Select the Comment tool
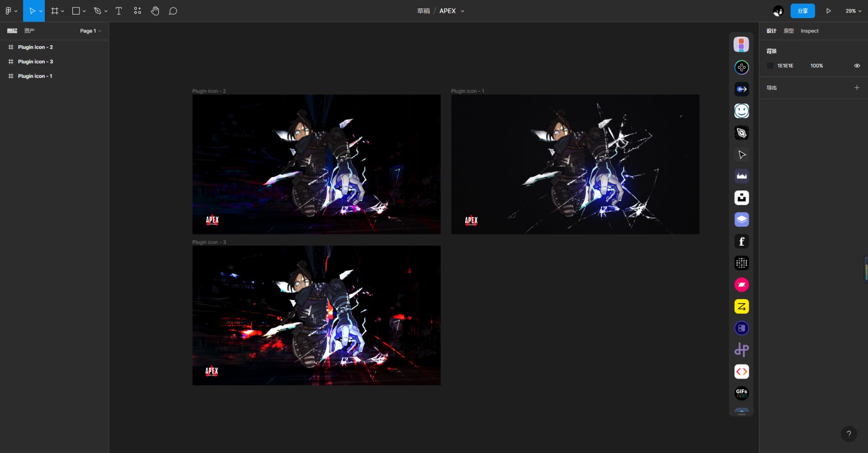 pos(173,11)
